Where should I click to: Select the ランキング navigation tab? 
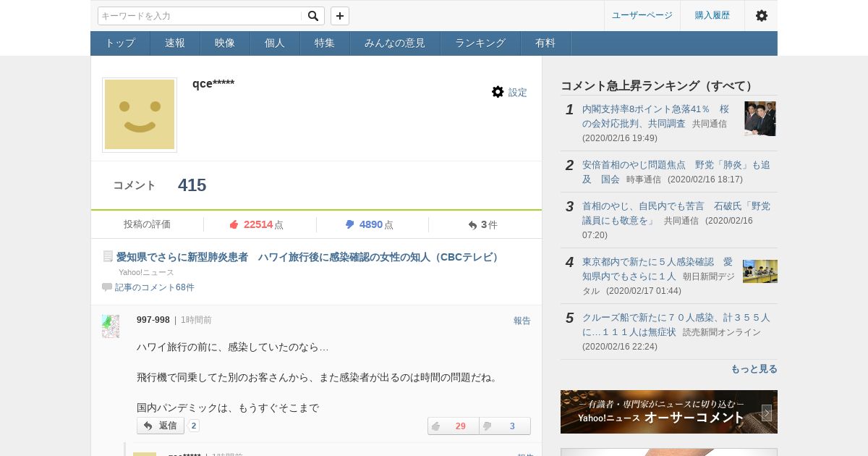coord(480,43)
